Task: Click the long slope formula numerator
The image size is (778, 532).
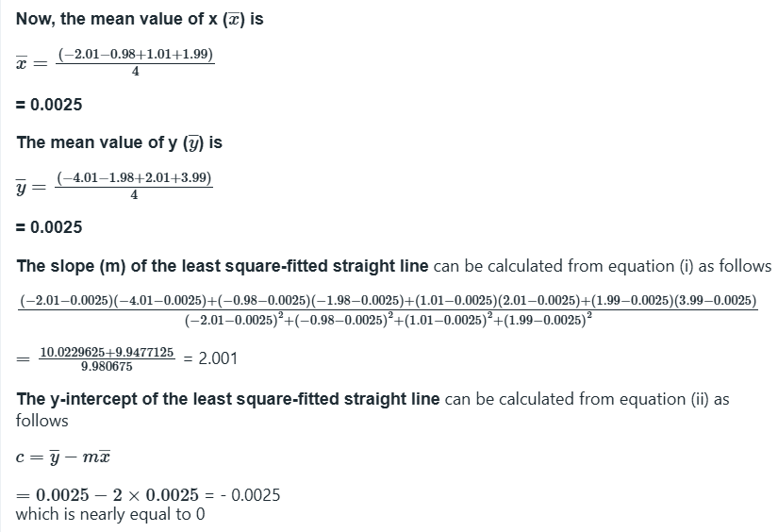Action: 389,301
